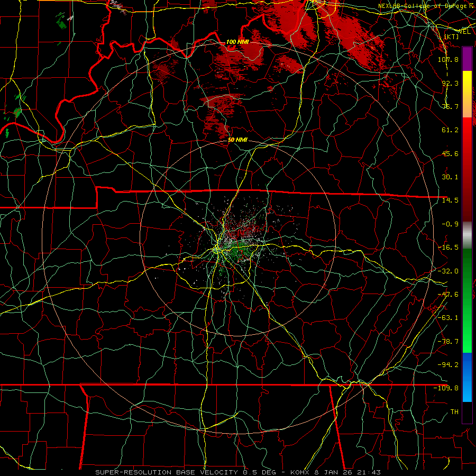This screenshot has width=476, height=476.
Task: Select the 61.2 velocity scale value
Action: (450, 130)
